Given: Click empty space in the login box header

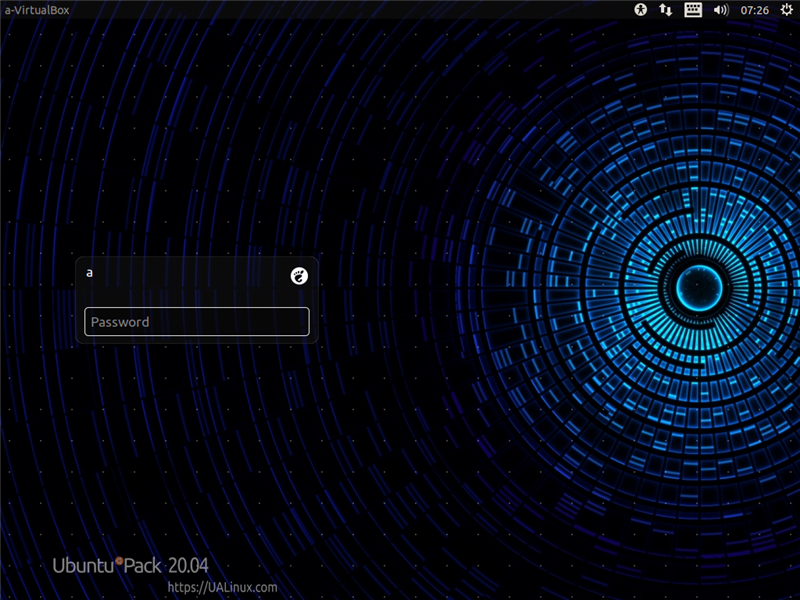Looking at the screenshot, I should (190, 274).
